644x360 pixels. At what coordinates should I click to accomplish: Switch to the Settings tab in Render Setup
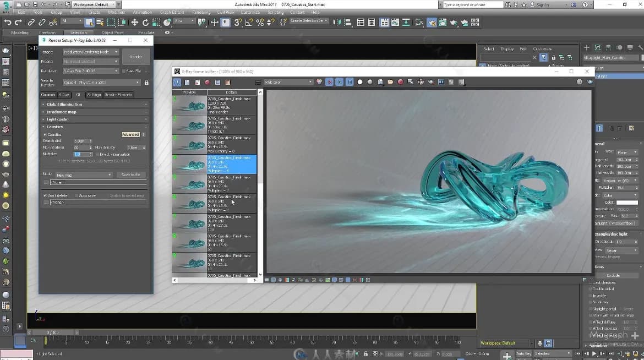coord(94,95)
